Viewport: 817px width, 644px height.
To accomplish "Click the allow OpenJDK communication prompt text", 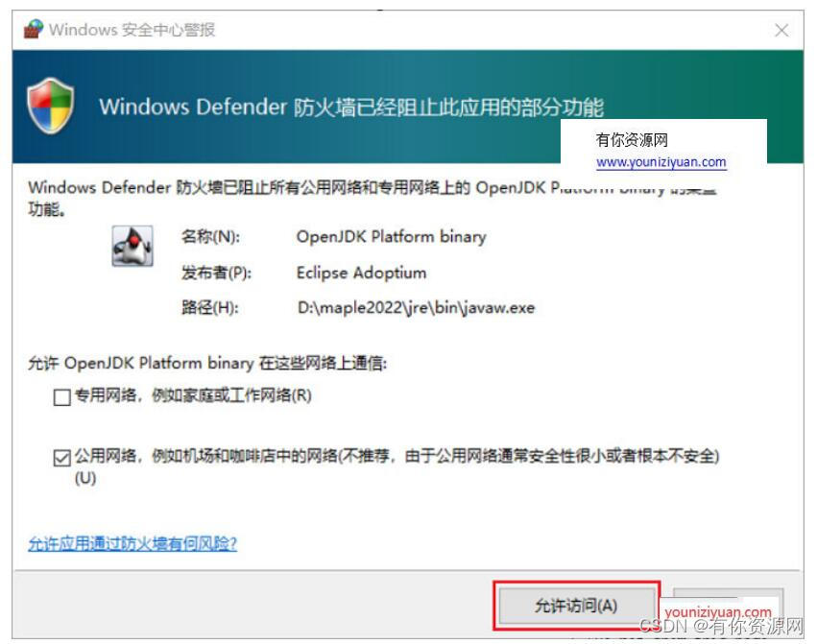I will [x=207, y=363].
